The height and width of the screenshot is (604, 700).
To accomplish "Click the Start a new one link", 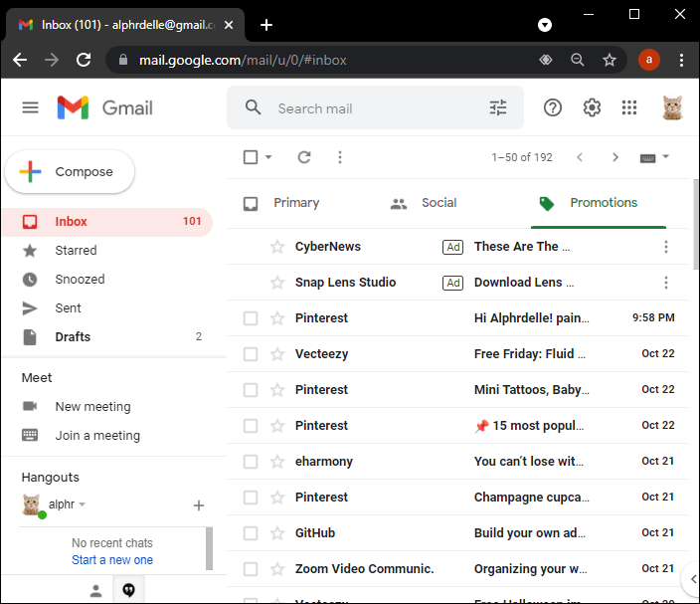I will point(112,560).
